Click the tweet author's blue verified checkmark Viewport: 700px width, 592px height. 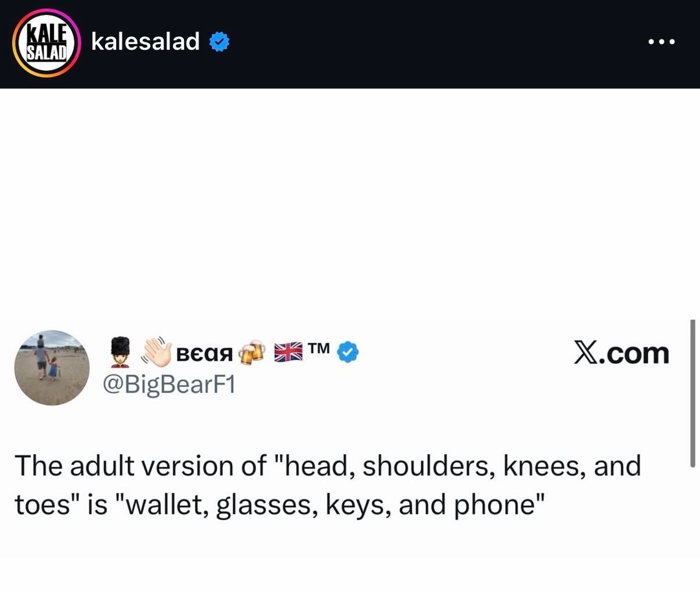click(347, 352)
